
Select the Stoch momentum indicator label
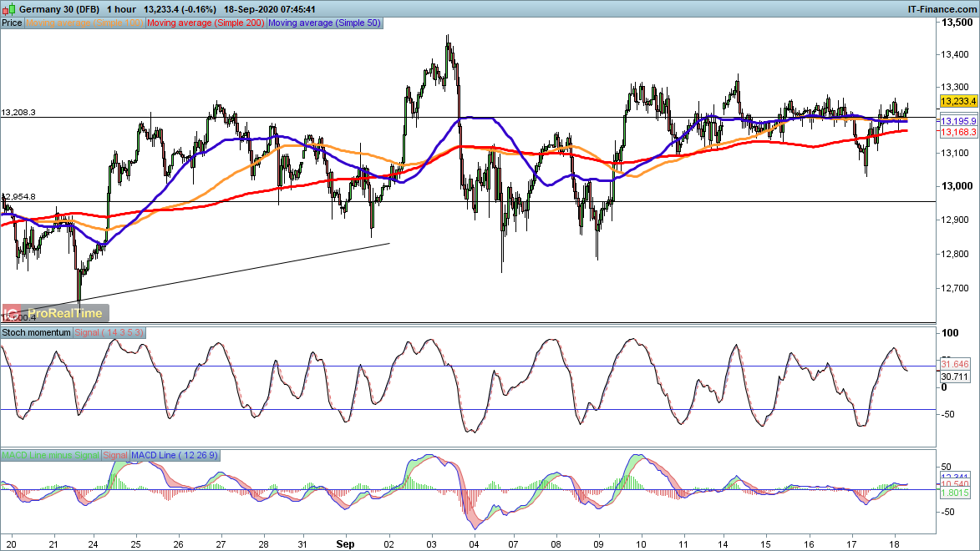click(36, 332)
